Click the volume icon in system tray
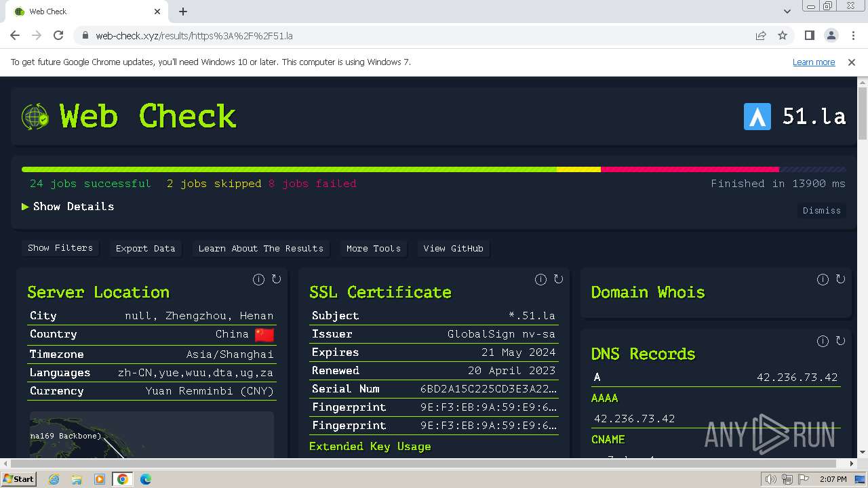 click(770, 479)
